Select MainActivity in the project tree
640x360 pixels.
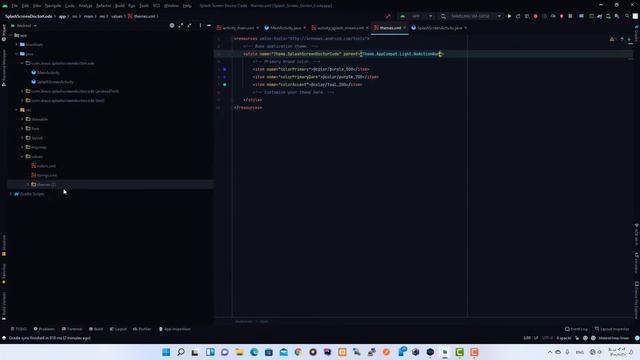[48, 73]
